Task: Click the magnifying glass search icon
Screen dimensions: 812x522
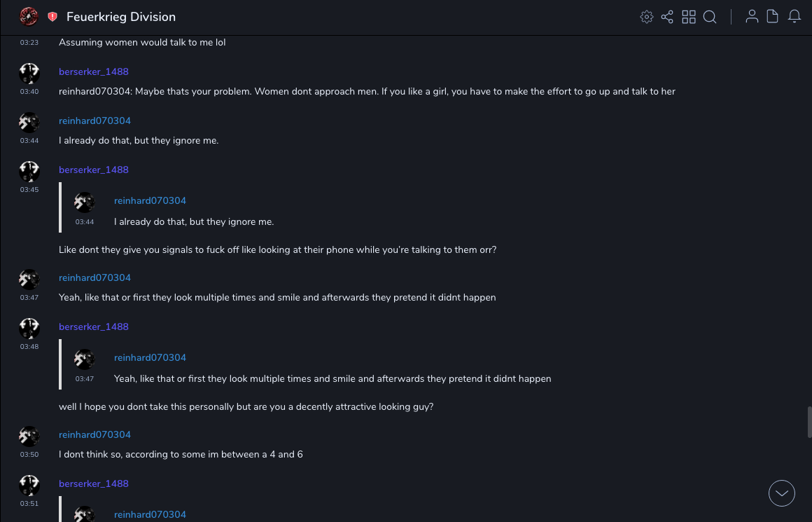Action: click(710, 17)
